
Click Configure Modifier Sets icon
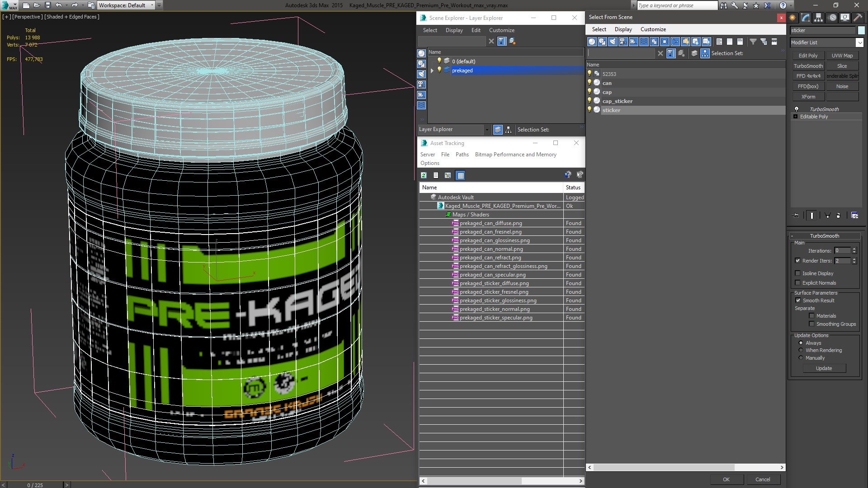coord(854,216)
